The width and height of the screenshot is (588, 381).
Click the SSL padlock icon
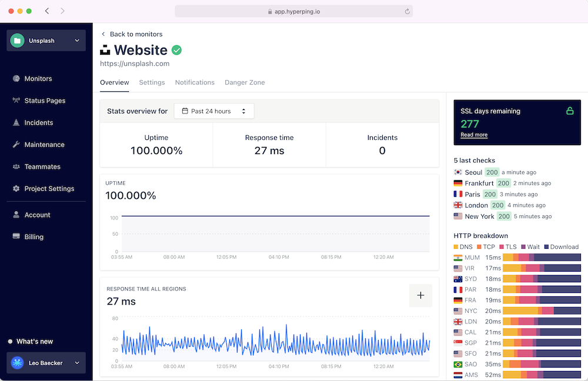coord(569,111)
